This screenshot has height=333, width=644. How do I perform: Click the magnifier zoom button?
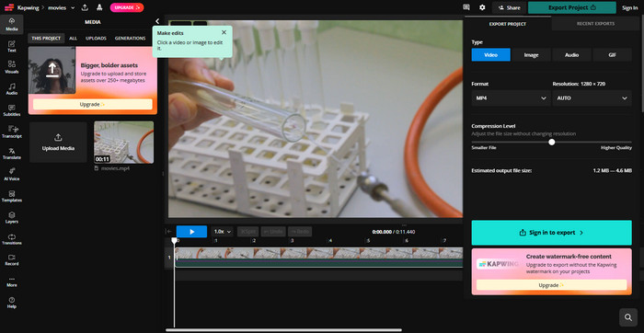click(x=628, y=317)
